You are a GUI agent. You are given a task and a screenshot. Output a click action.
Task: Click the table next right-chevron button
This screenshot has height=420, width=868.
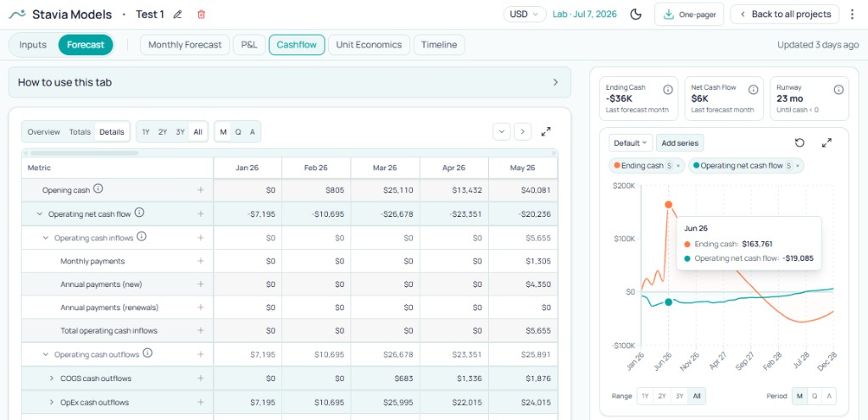pyautogui.click(x=522, y=131)
